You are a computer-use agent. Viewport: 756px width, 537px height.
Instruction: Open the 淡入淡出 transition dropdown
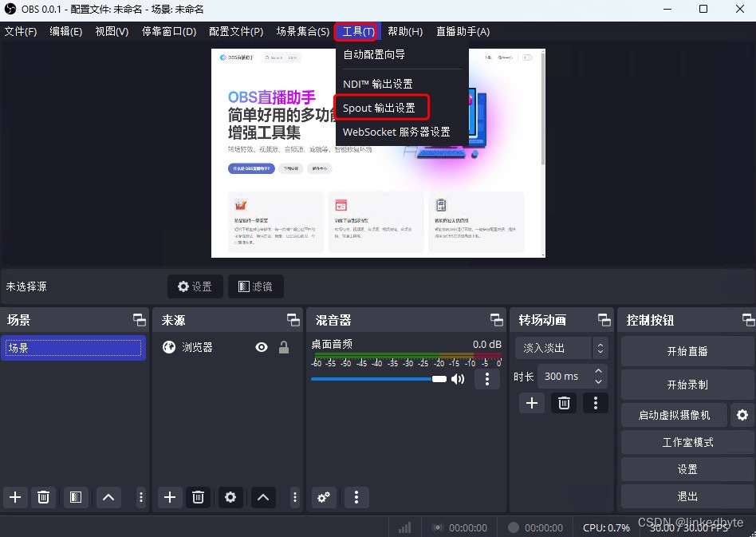[x=561, y=348]
